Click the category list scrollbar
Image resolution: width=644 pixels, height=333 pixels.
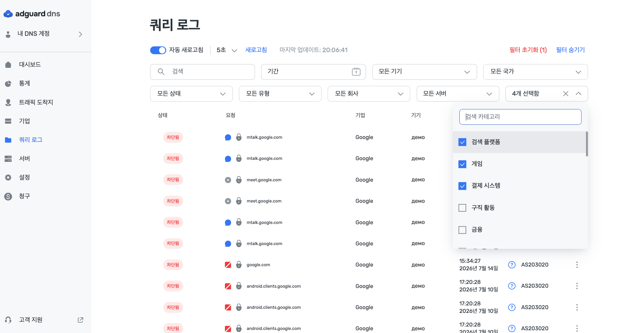click(x=587, y=144)
